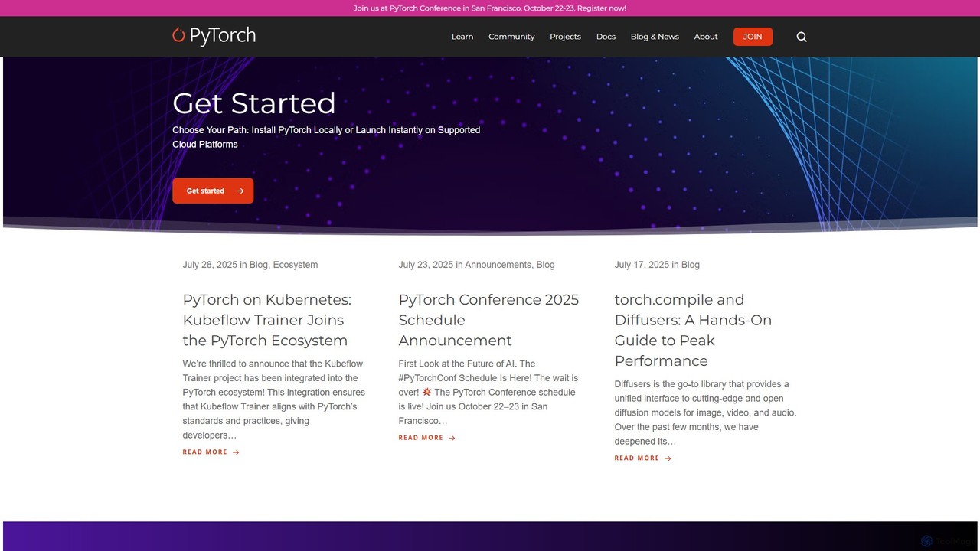Click the PyTorch Conference register banner
Screen dimensions: 980x551
click(x=490, y=8)
